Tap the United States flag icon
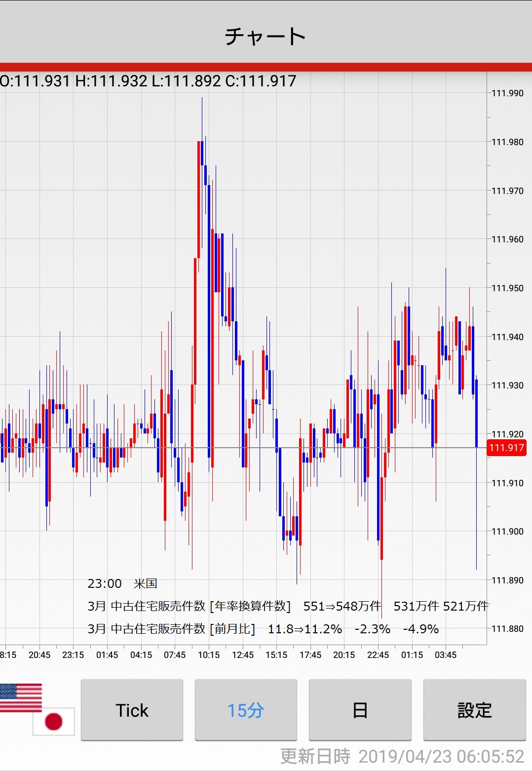The height and width of the screenshot is (771, 532). [x=21, y=697]
